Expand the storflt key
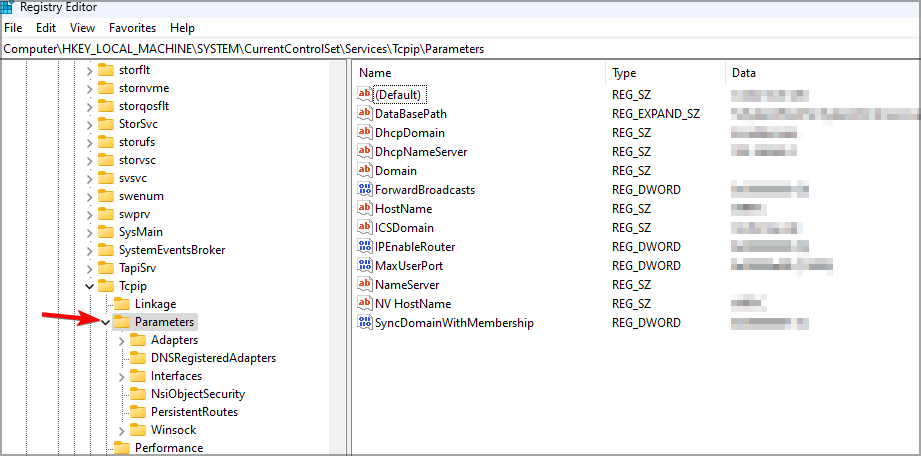 [90, 71]
